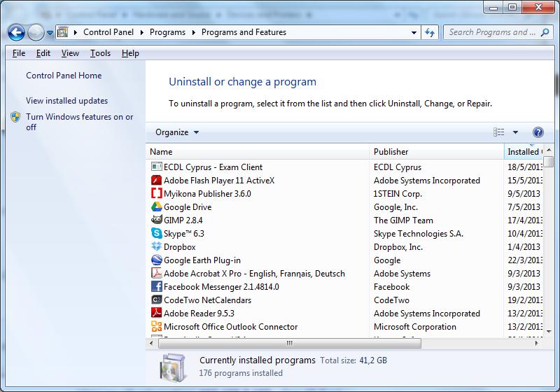Open the blue Help question mark

click(x=538, y=132)
